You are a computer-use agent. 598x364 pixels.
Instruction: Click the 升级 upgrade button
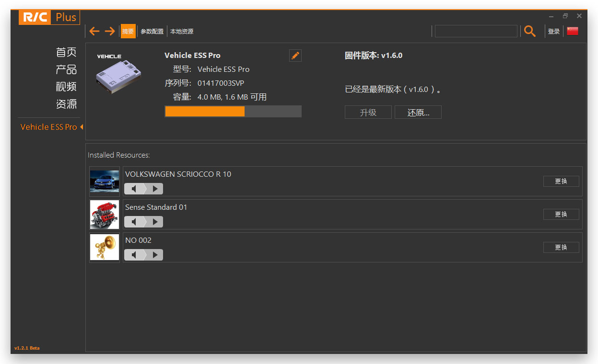pyautogui.click(x=368, y=113)
